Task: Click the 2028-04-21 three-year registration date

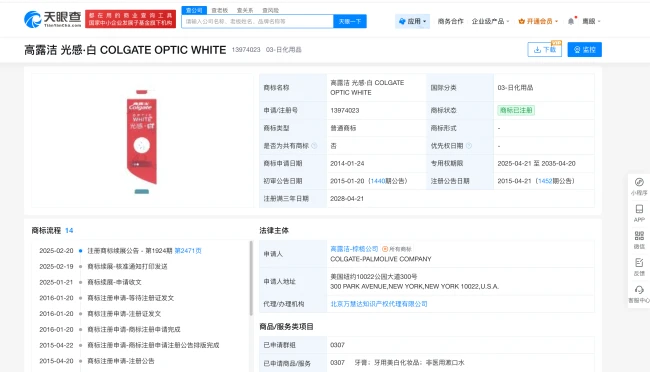Action: click(x=347, y=199)
